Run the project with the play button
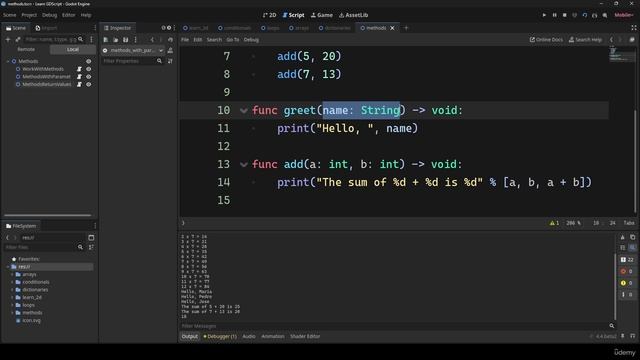Screen dimensions: 640x360 [x=544, y=15]
